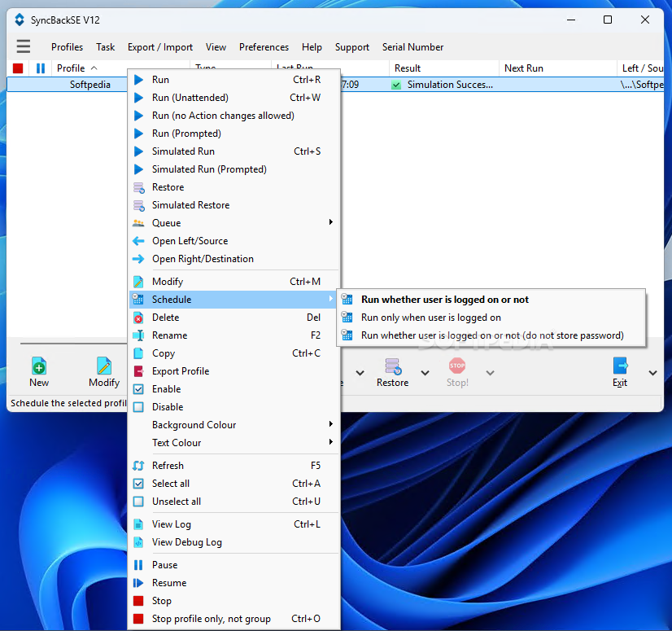Select Open Left/Source
The image size is (672, 631).
coord(234,241)
